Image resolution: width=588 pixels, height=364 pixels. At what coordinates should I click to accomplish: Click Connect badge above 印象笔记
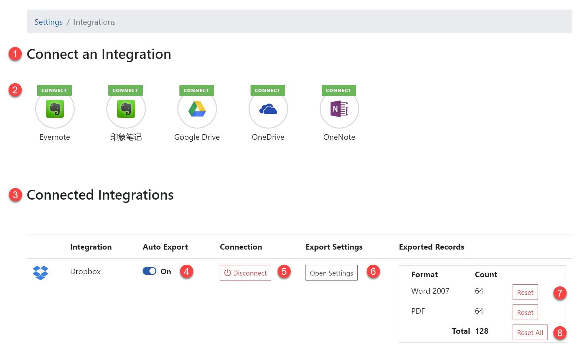coord(125,90)
